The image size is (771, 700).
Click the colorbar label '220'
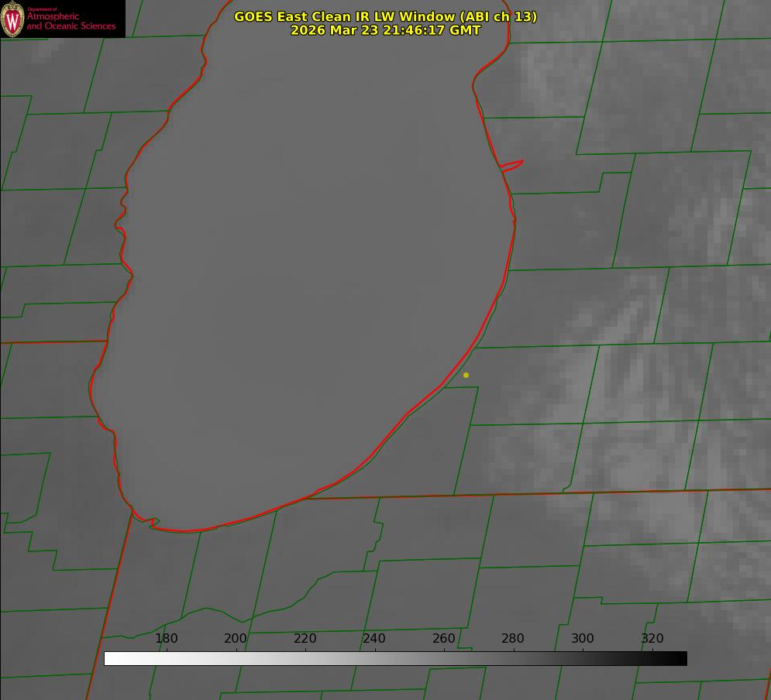click(305, 638)
